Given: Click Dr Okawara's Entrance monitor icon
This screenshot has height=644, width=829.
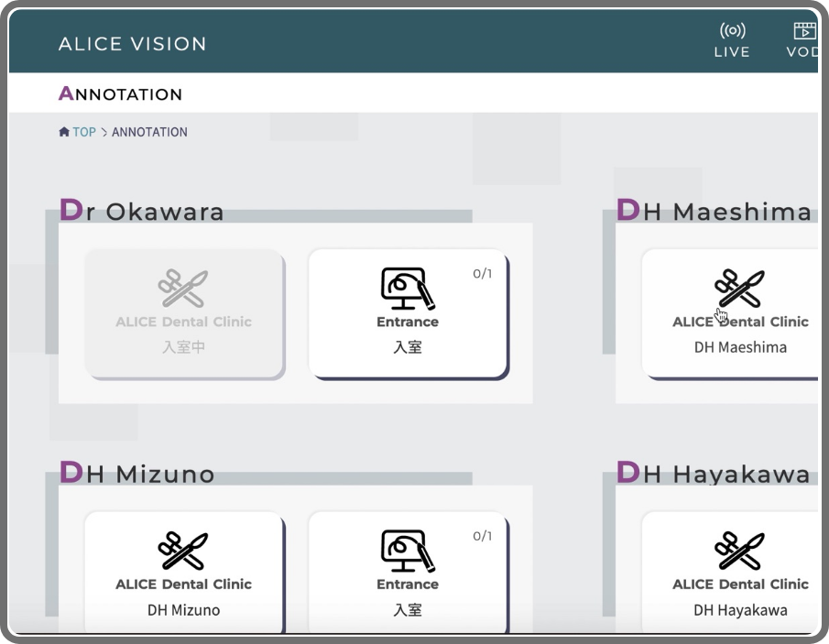Looking at the screenshot, I should tap(408, 288).
